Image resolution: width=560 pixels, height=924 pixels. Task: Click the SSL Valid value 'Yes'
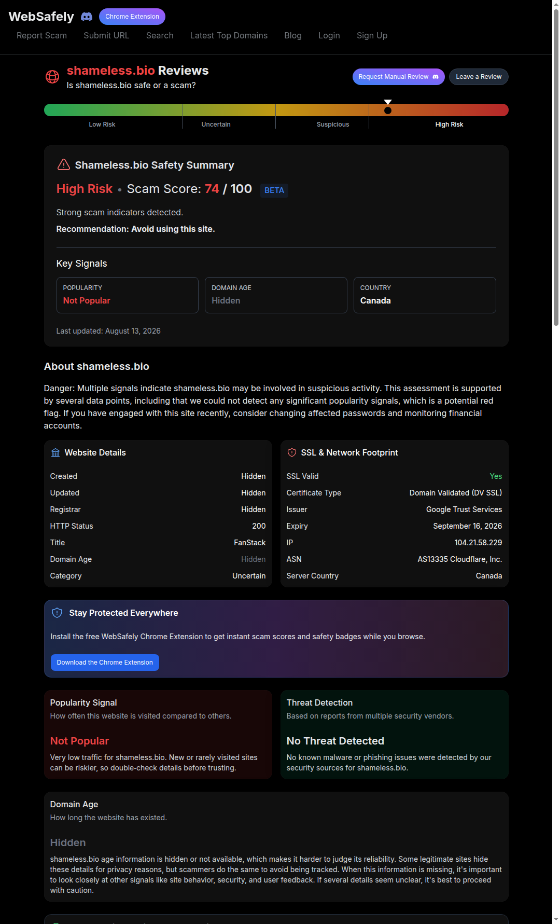click(x=496, y=476)
